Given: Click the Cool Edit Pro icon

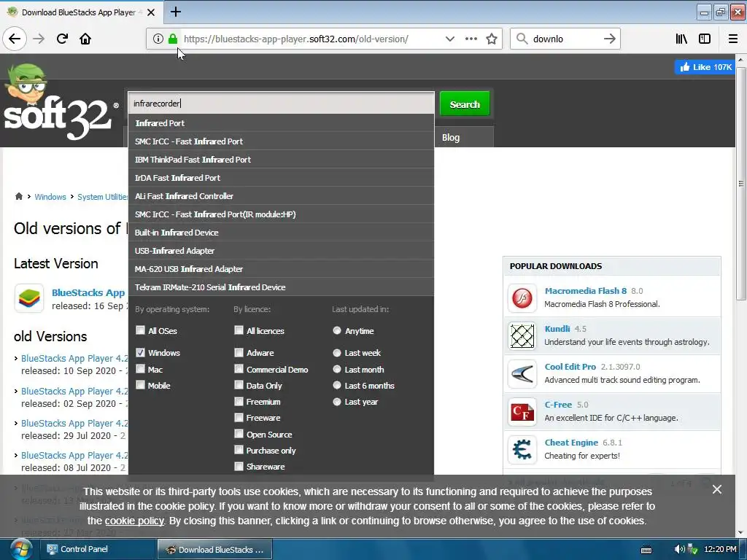Looking at the screenshot, I should [x=522, y=374].
